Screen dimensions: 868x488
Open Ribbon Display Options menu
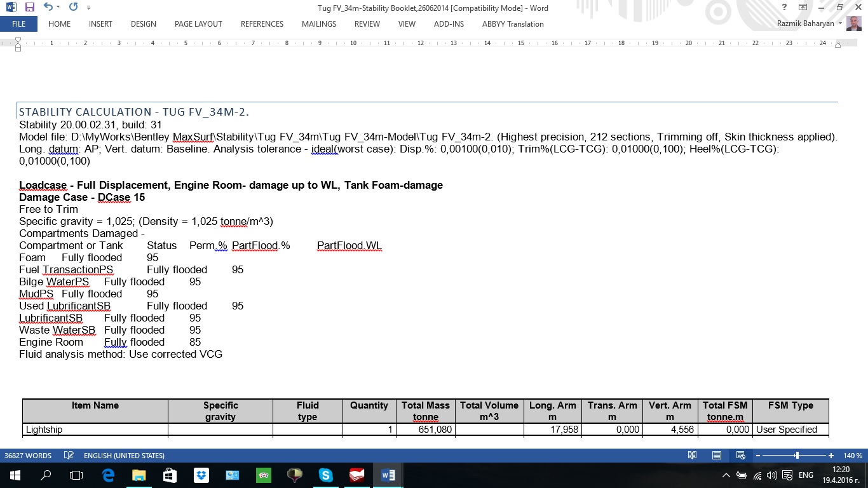pos(803,8)
